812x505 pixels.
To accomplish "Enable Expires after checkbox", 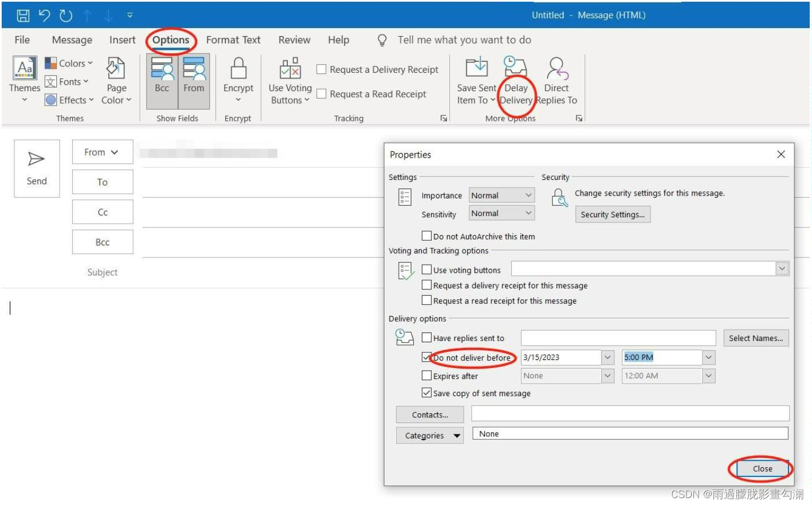I will click(x=426, y=375).
